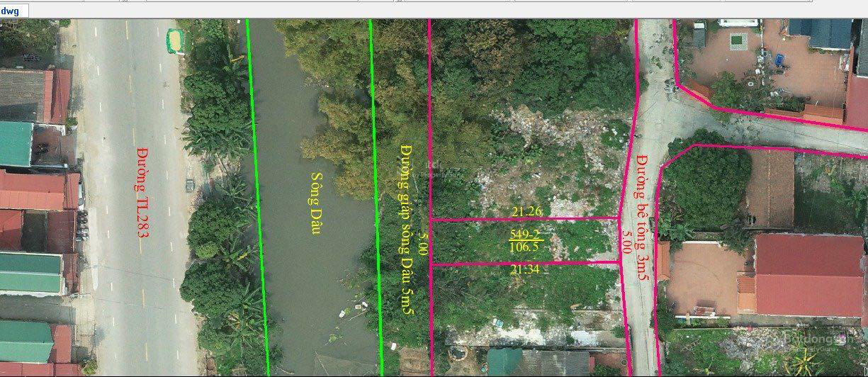Click the 5.00 dimension on parcel's left edge
This screenshot has width=868, height=377.
tap(424, 244)
